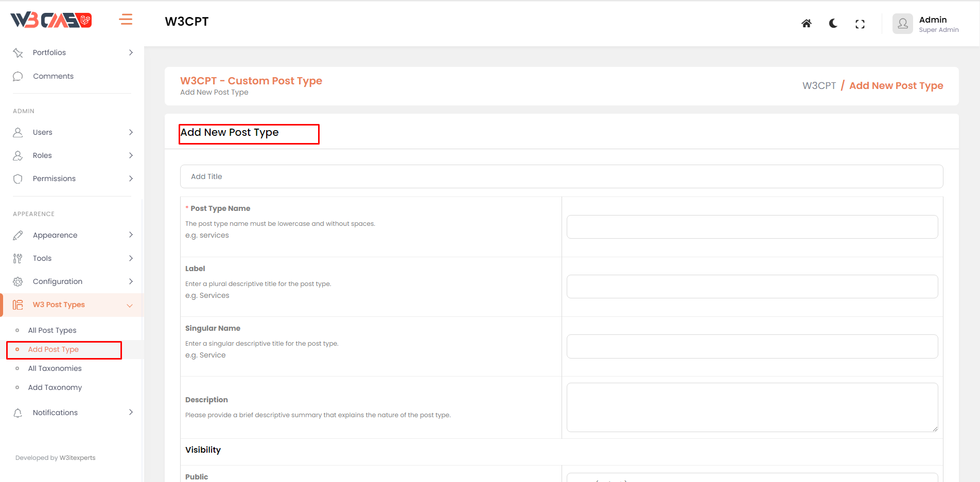Image resolution: width=980 pixels, height=482 pixels.
Task: Enter fullscreen using the expand icon
Action: (x=860, y=24)
